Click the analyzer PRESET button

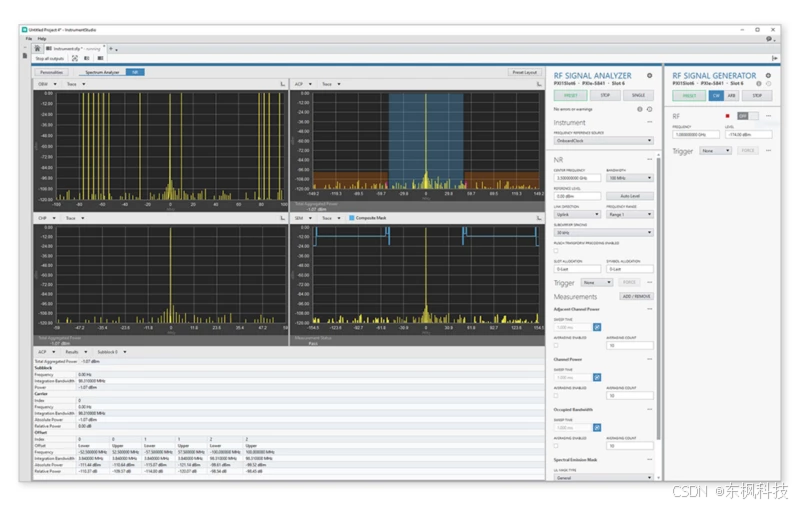coord(570,95)
